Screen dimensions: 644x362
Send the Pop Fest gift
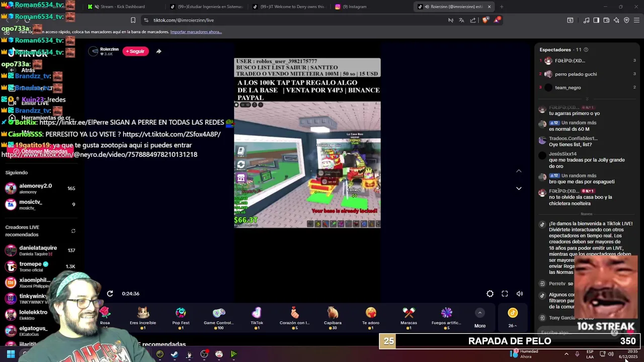tap(181, 318)
